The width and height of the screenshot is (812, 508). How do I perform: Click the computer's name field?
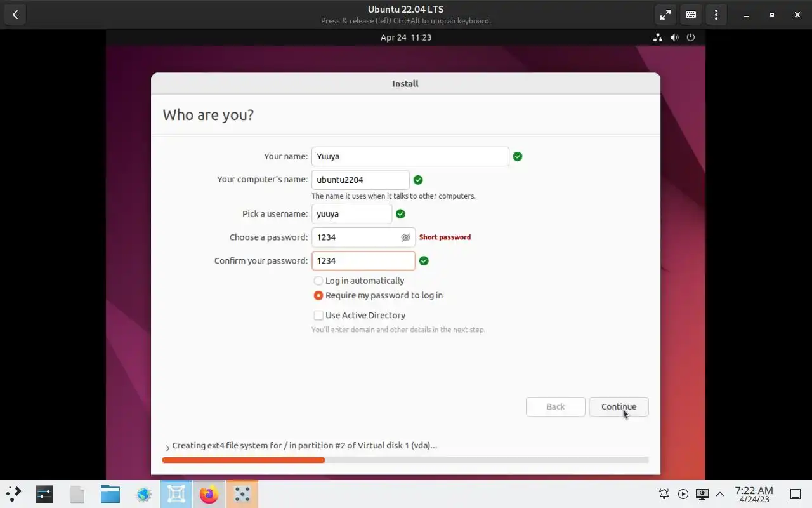(360, 180)
